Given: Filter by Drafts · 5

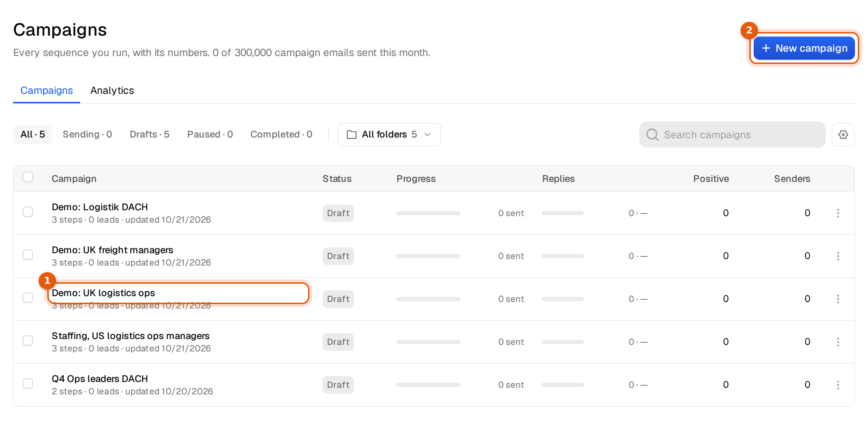Looking at the screenshot, I should coord(150,135).
